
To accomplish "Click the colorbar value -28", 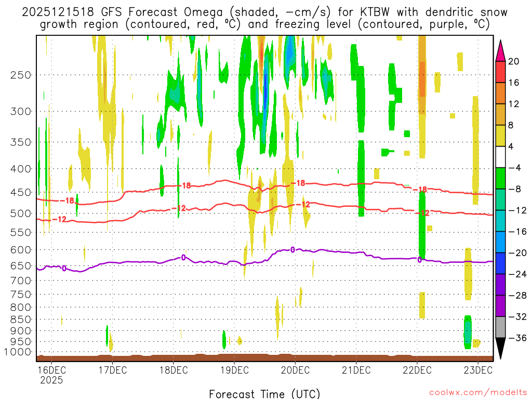I will [517, 296].
